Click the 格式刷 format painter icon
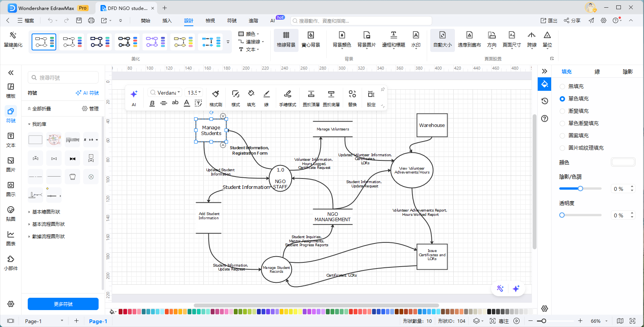The image size is (644, 327). pos(216,94)
